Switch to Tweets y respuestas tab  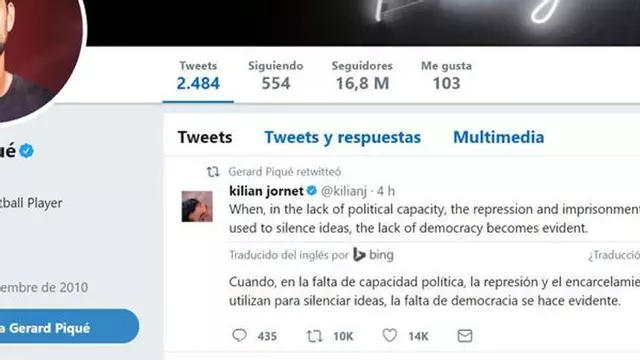point(342,137)
